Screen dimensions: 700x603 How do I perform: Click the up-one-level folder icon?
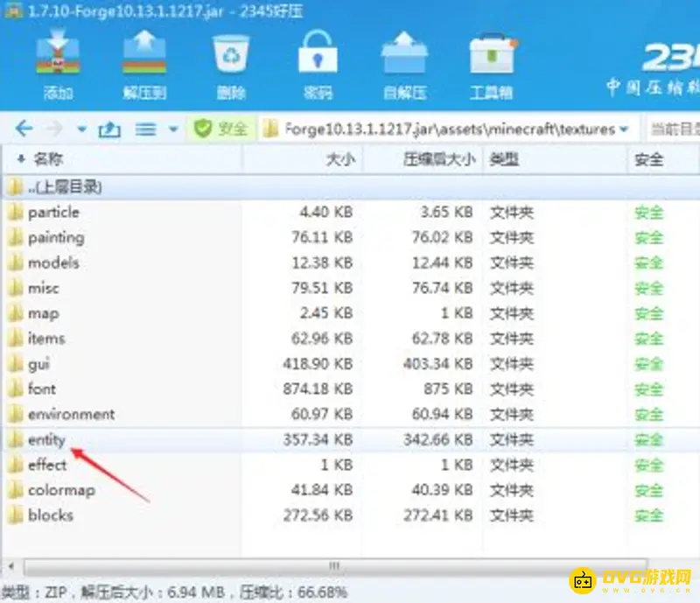click(x=109, y=130)
